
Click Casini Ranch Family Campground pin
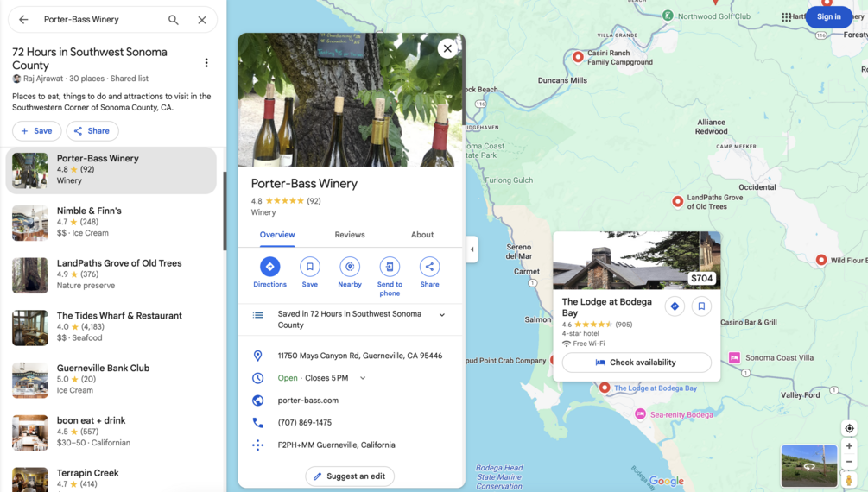pos(578,56)
